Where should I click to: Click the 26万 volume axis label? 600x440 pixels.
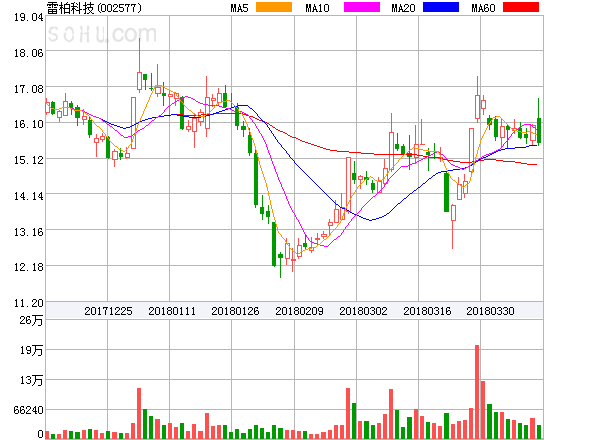point(31,320)
